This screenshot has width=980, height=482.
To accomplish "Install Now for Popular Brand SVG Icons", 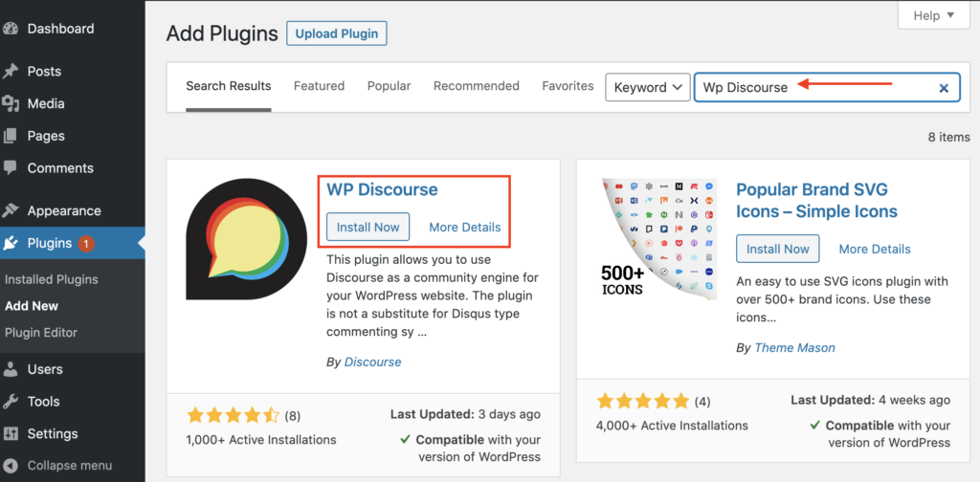I will tap(778, 249).
